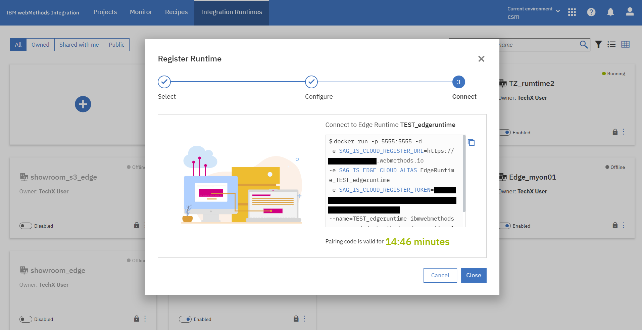Screen dimensions: 644x330
Task: Open the filter funnel icon
Action: 598,44
